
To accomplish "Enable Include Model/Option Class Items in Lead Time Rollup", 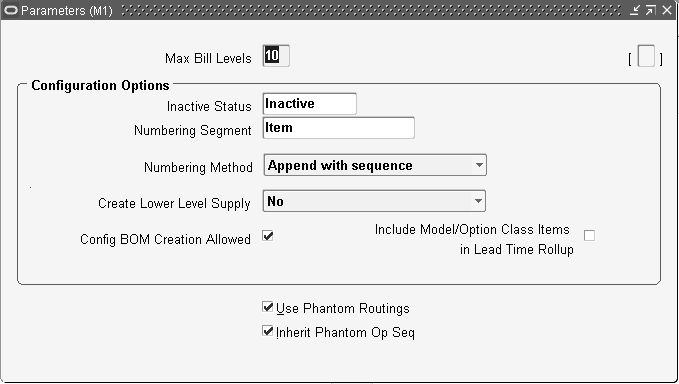I will pos(589,236).
